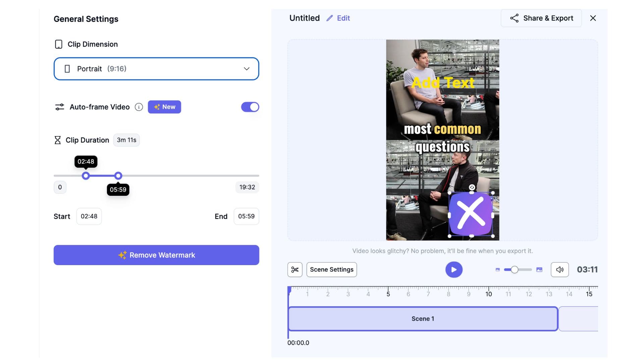Select the New badge next to Auto-frame Video
Image resolution: width=644 pixels, height=362 pixels.
pyautogui.click(x=164, y=107)
